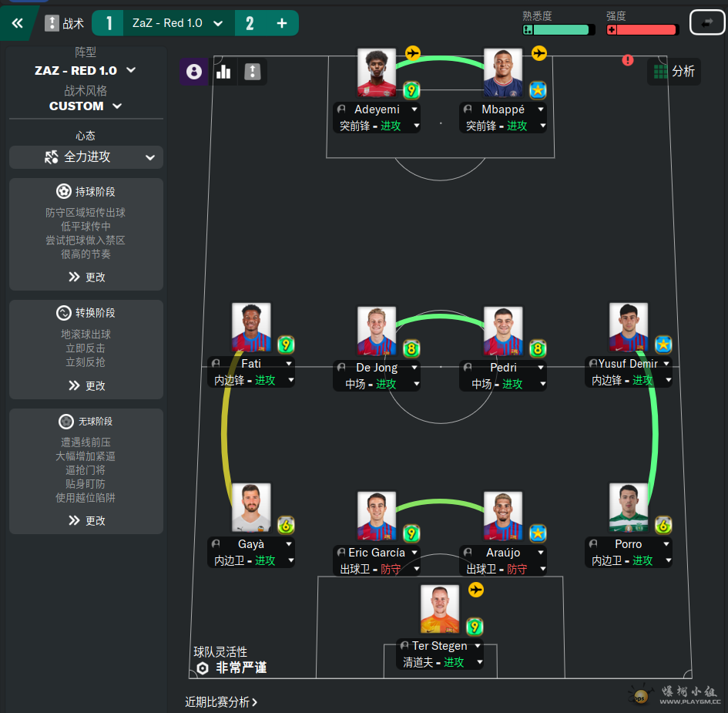Add a new tactic slot with plus
The image size is (728, 713).
[x=282, y=23]
